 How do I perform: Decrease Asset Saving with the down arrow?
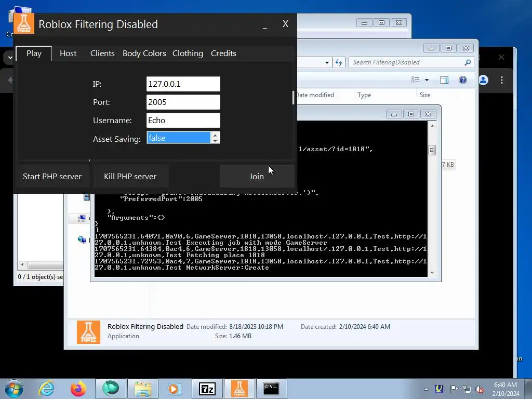click(x=215, y=140)
